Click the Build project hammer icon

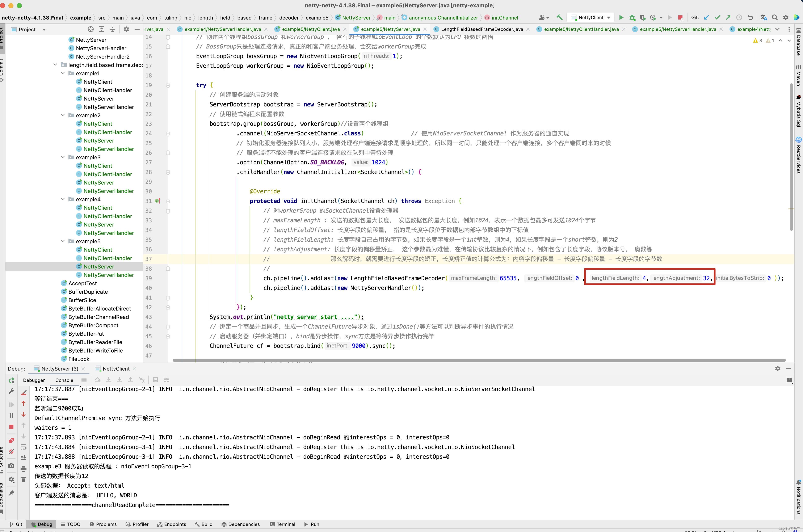(x=560, y=17)
